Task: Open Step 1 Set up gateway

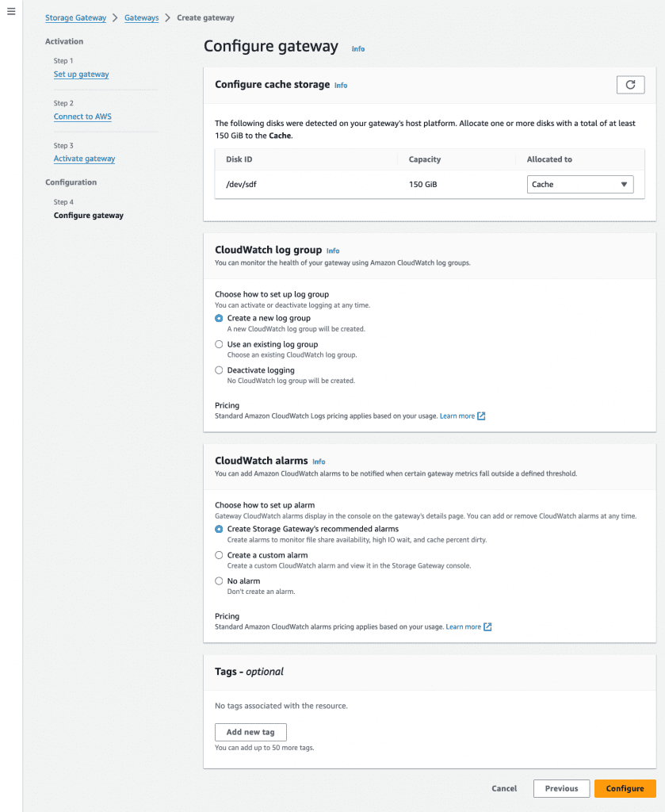Action: tap(81, 74)
